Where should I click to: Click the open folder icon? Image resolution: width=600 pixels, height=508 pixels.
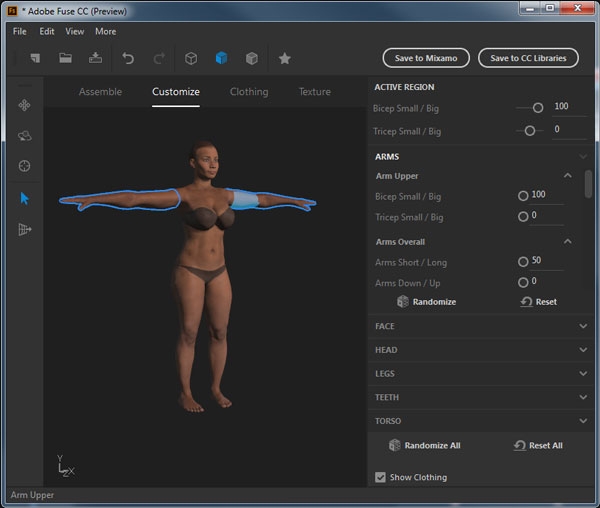coord(65,58)
